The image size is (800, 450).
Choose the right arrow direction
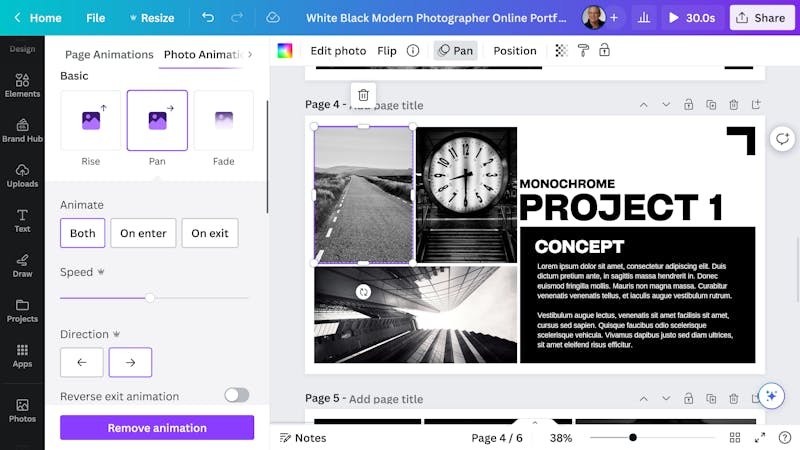pos(130,362)
